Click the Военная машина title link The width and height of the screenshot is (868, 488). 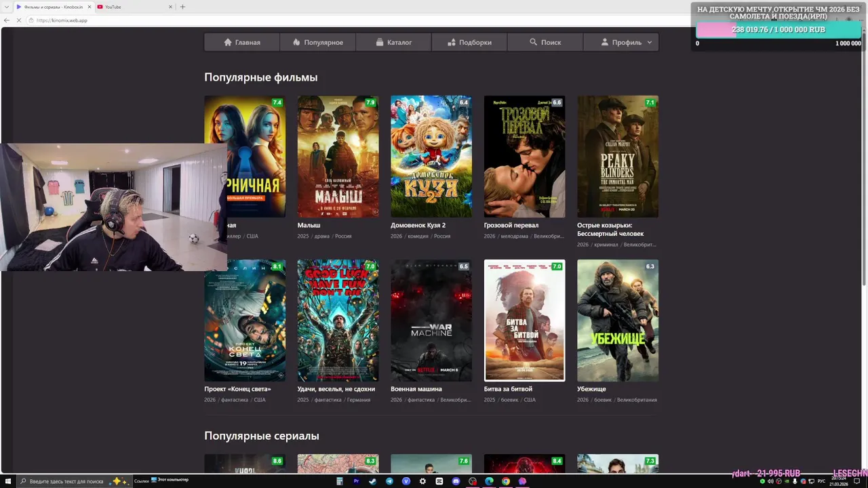416,389
